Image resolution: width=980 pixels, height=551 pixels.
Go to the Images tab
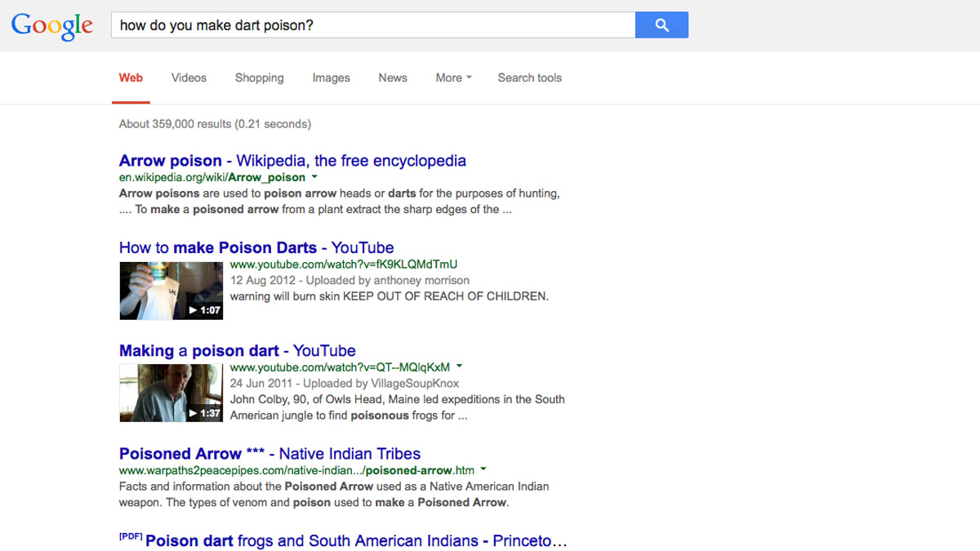click(x=331, y=78)
